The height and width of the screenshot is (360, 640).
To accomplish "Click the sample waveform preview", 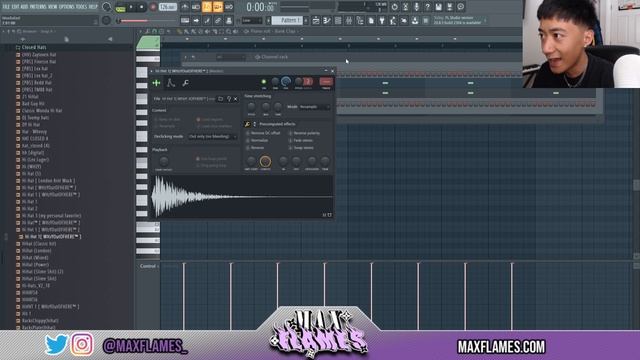I will tap(242, 197).
